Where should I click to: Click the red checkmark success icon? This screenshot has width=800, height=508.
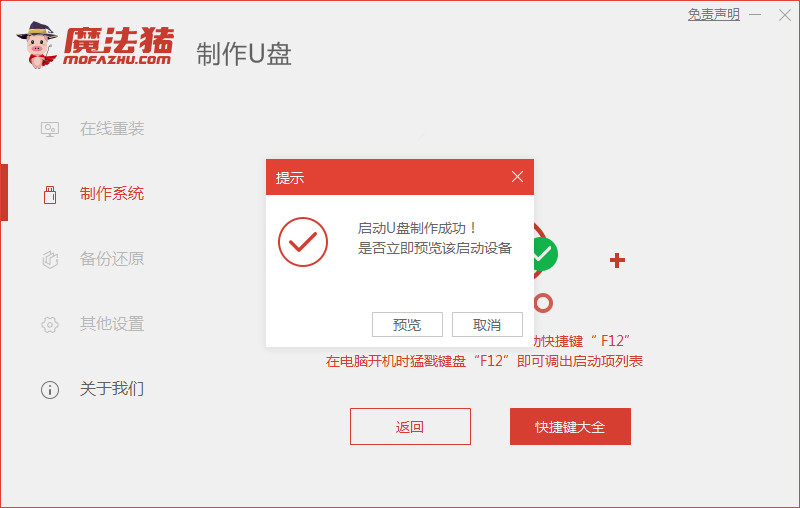[303, 242]
